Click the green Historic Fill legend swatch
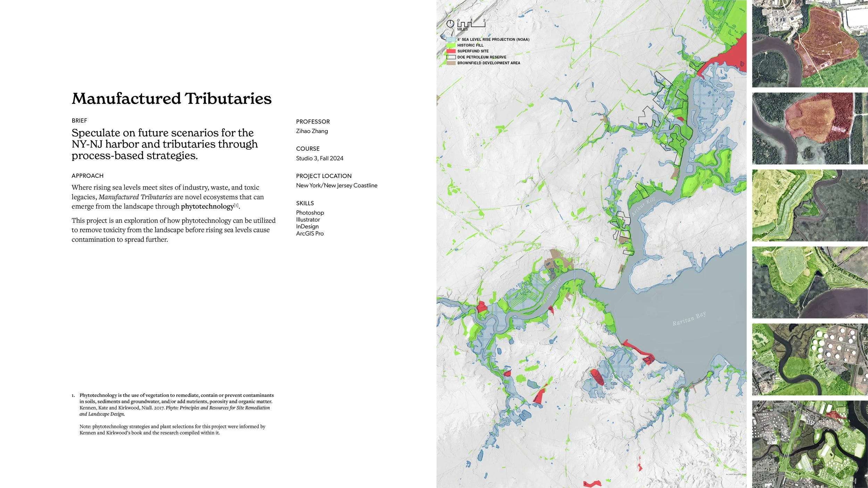The width and height of the screenshot is (868, 488). tap(451, 45)
